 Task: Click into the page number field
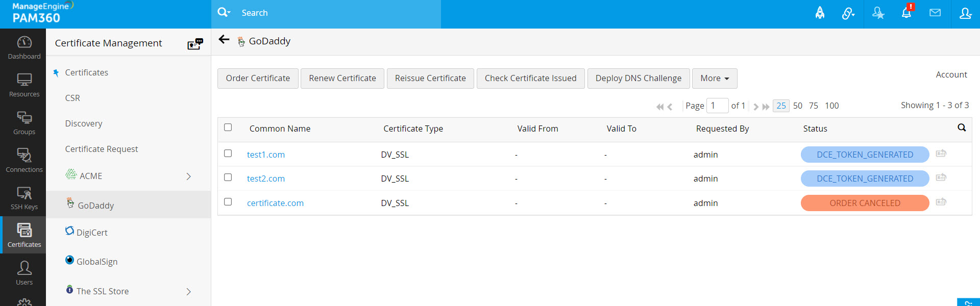717,106
